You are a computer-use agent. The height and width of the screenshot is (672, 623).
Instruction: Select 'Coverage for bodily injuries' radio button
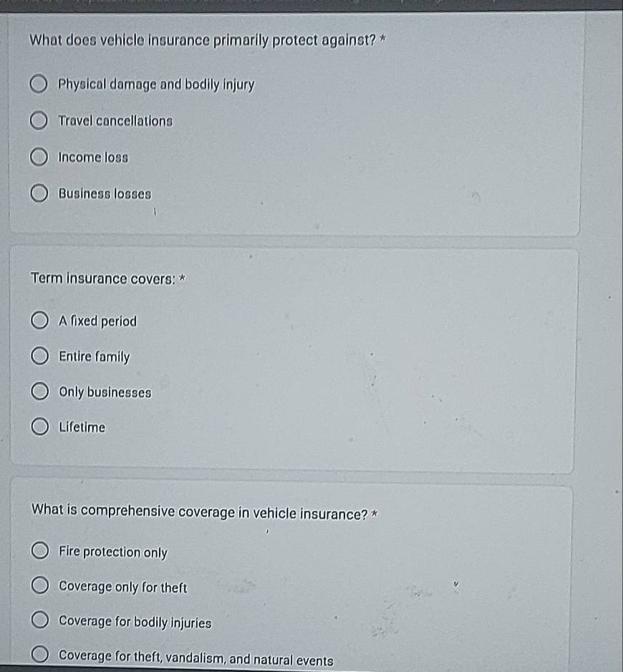pos(40,620)
